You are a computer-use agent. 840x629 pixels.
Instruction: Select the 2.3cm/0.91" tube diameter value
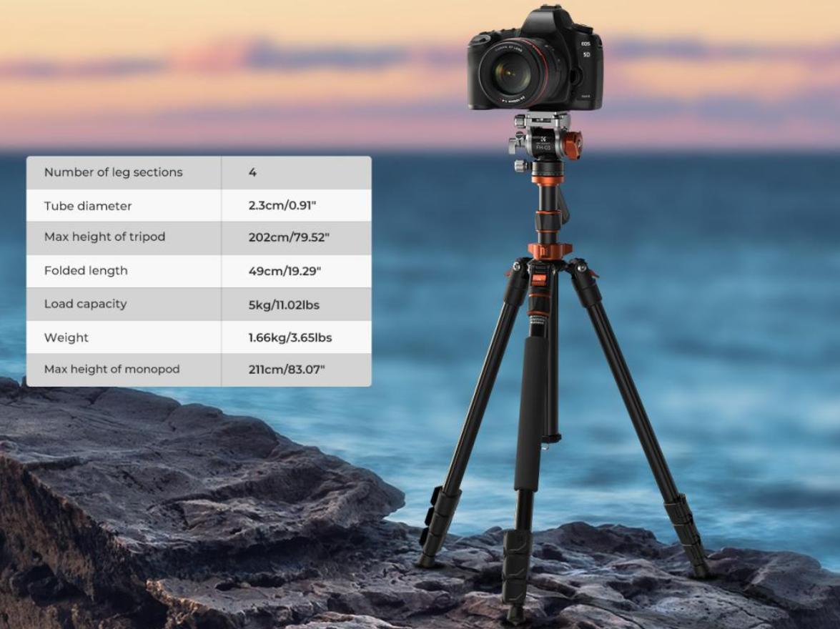[x=282, y=206]
